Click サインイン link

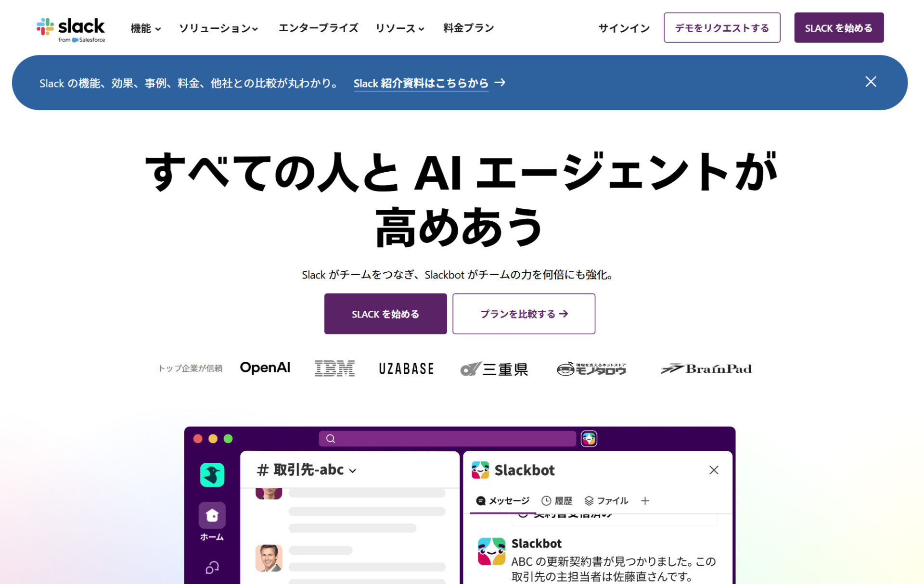pyautogui.click(x=624, y=28)
